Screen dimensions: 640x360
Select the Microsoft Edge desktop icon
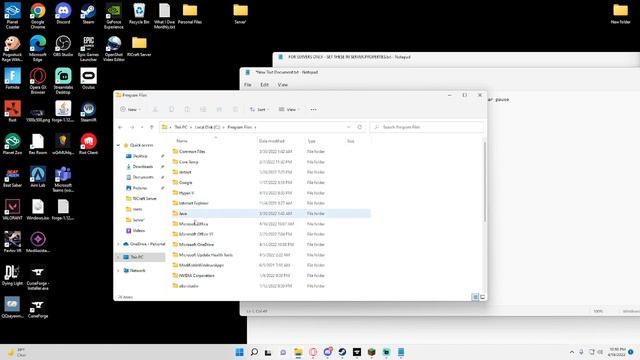click(38, 49)
